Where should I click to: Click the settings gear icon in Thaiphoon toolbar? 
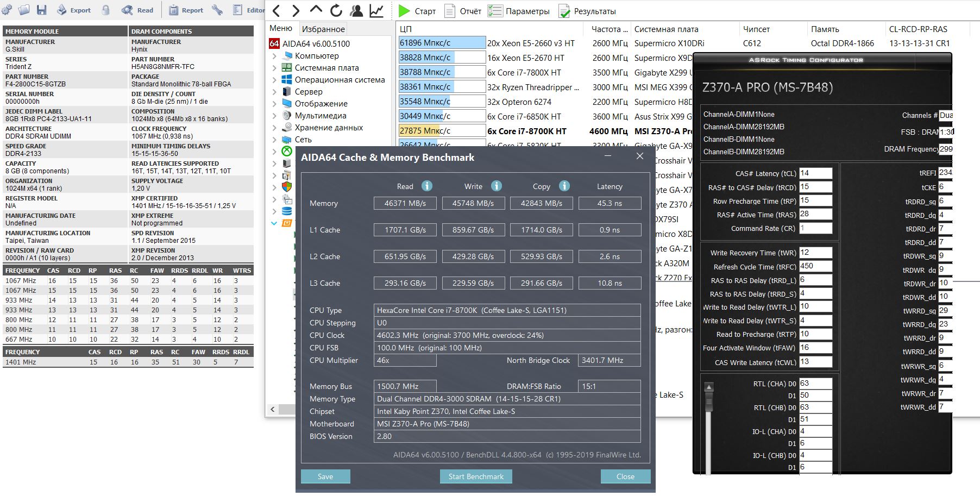pyautogui.click(x=8, y=9)
